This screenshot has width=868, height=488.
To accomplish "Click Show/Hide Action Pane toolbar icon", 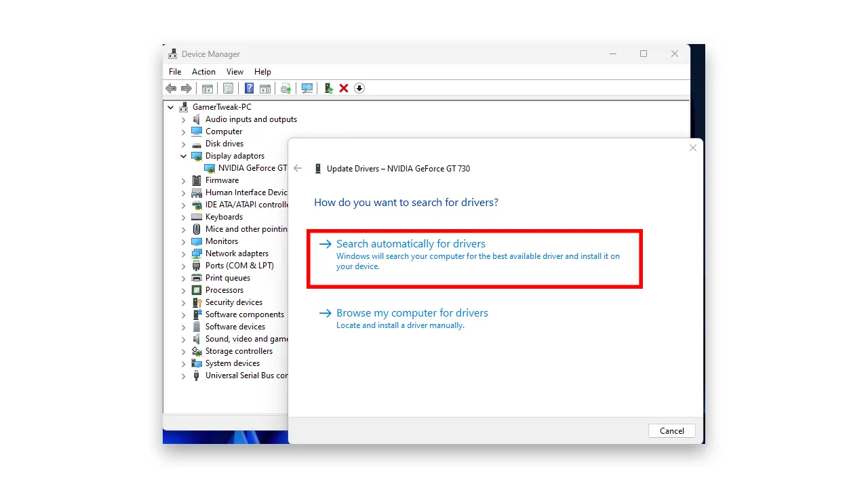I will (265, 88).
